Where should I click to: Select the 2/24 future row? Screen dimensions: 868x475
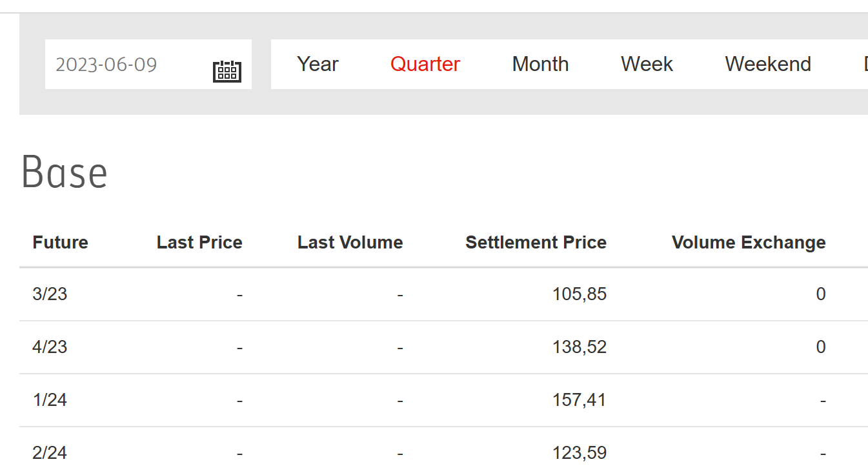[443, 453]
